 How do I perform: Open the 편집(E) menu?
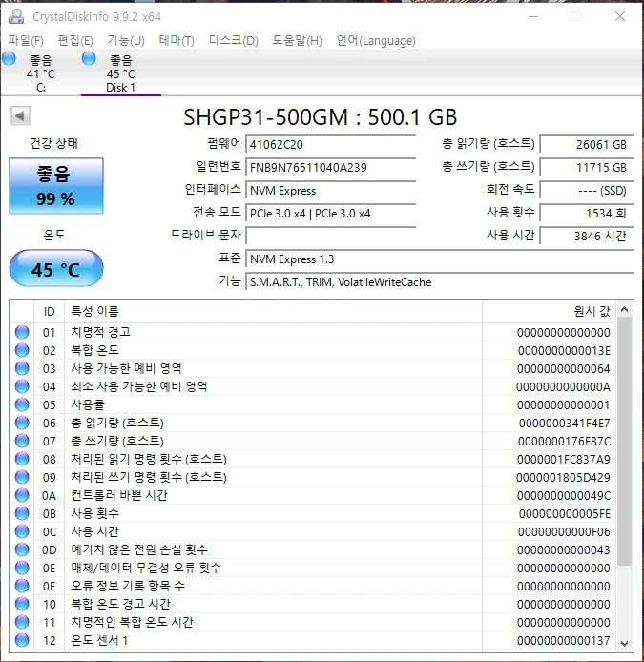pyautogui.click(x=75, y=40)
